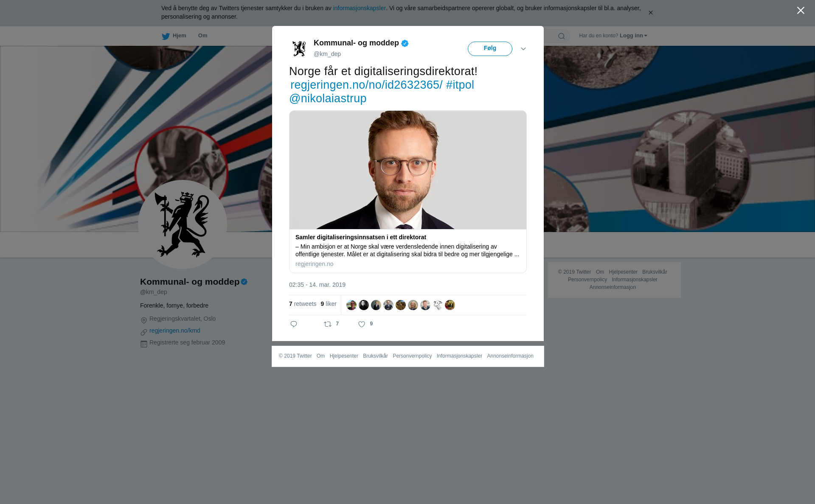Show the 7 retweets list
Image resolution: width=815 pixels, height=504 pixels.
303,304
